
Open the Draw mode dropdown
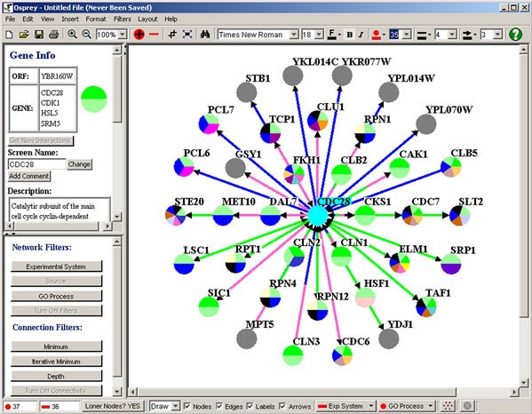175,406
